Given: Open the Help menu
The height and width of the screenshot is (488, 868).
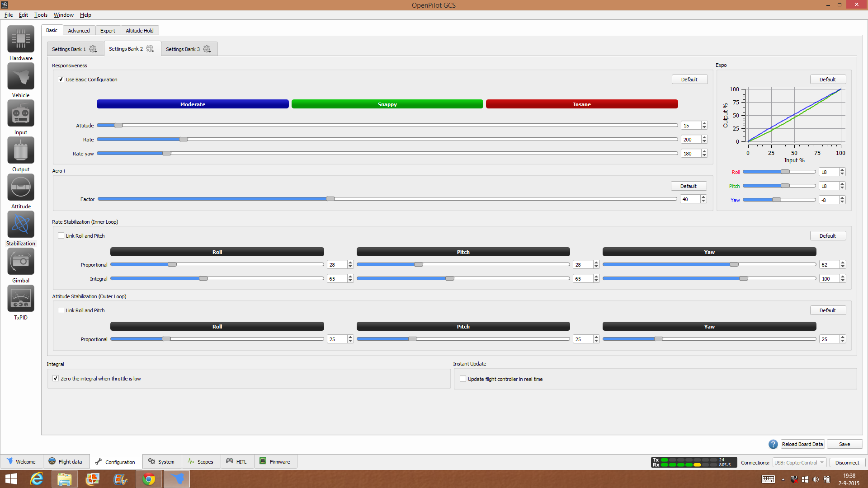Looking at the screenshot, I should pyautogui.click(x=85, y=15).
